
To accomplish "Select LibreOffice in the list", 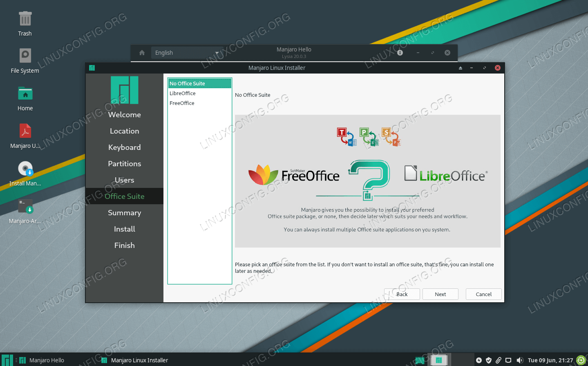I will (x=200, y=93).
